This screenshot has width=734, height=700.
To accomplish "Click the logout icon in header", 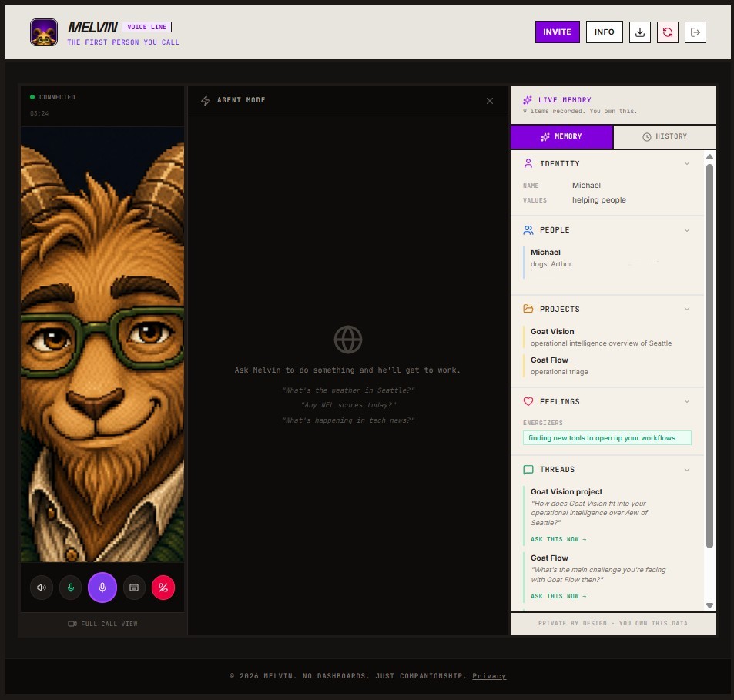I will [695, 32].
